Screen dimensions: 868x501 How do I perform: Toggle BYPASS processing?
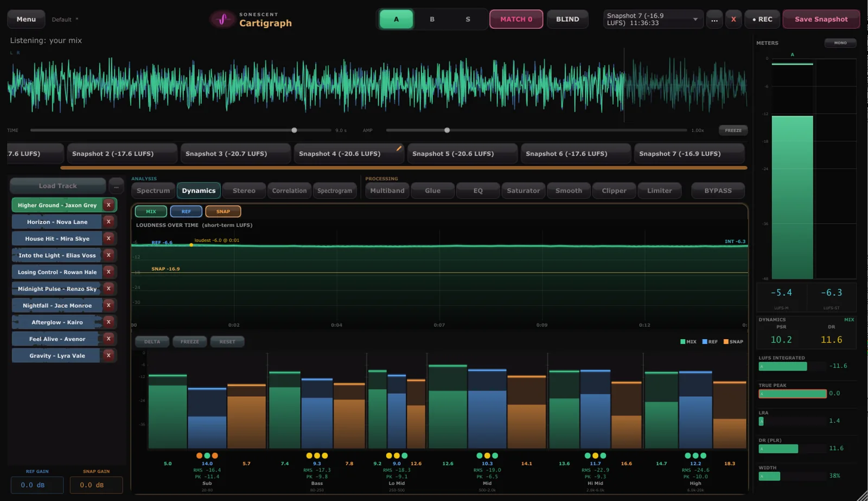[x=718, y=191]
